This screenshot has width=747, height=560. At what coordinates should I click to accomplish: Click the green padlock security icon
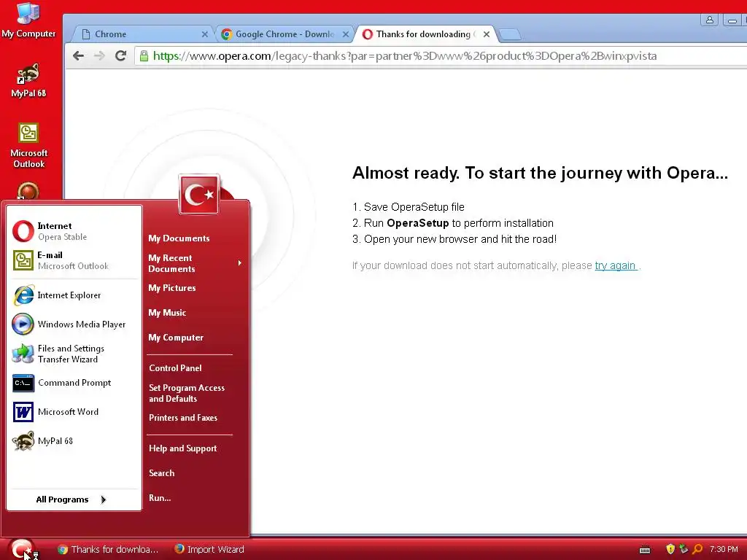[144, 55]
